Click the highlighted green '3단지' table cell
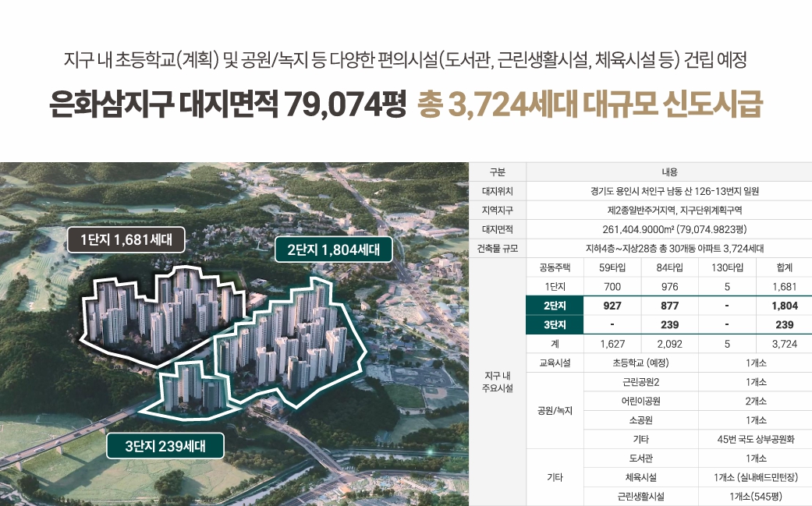 (x=555, y=325)
